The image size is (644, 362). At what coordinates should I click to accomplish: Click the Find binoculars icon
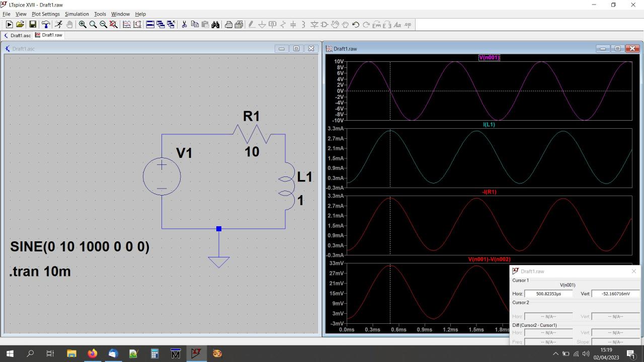point(215,25)
